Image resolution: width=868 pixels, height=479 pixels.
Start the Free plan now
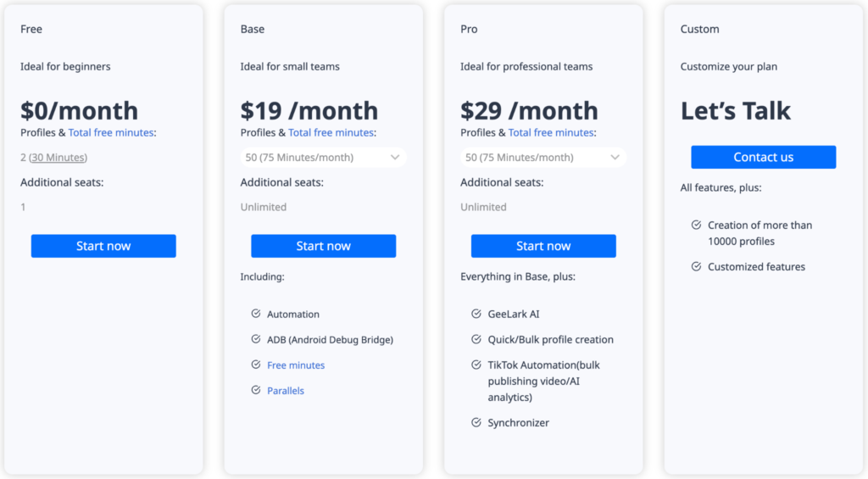pos(103,246)
